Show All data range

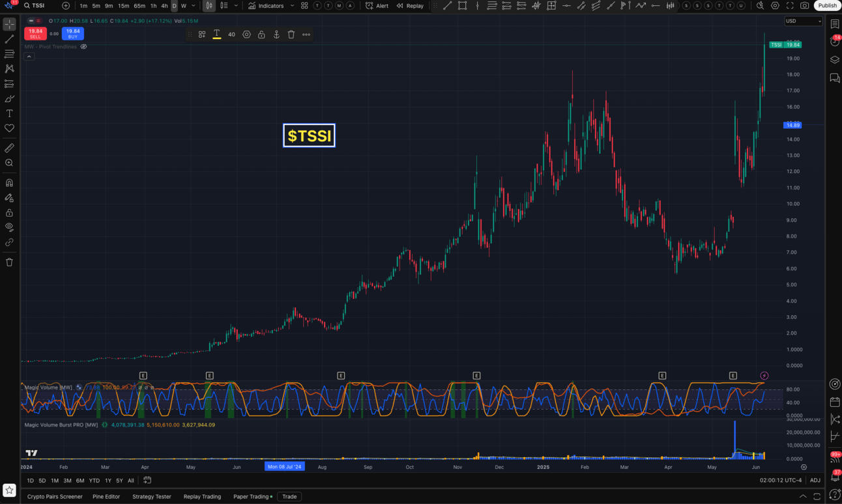[x=131, y=481]
